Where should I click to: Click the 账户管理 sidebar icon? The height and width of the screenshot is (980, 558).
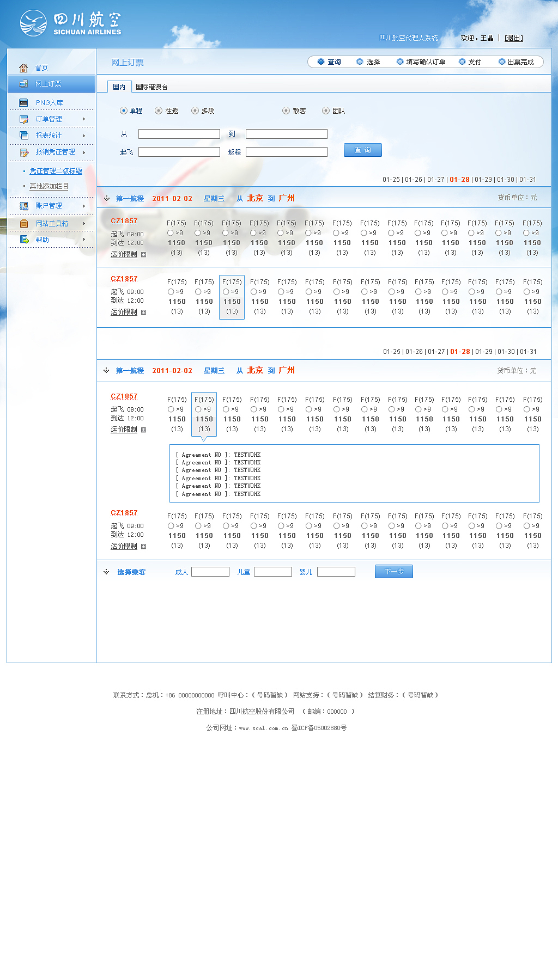(x=23, y=206)
